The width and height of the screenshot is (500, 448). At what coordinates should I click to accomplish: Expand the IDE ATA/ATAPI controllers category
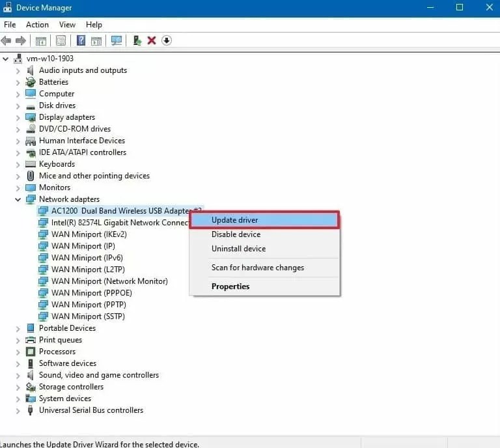18,152
